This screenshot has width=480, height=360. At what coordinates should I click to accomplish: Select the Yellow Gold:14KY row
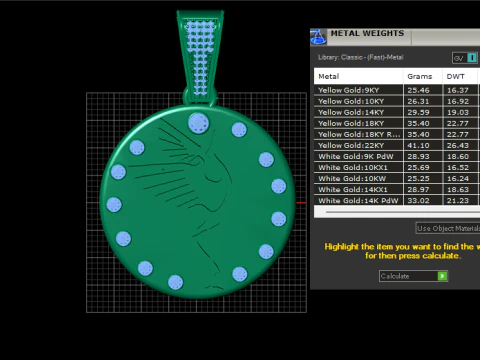[397, 112]
